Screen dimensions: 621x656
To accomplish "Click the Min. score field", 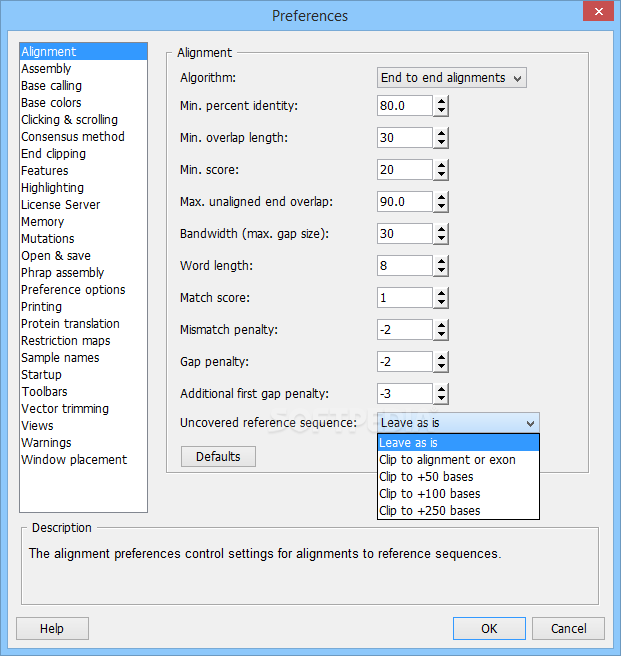I will pyautogui.click(x=405, y=170).
